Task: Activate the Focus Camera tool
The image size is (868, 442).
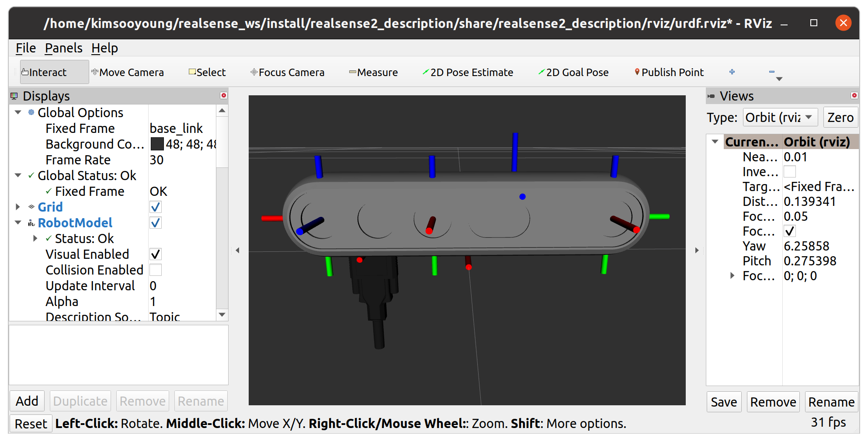Action: pyautogui.click(x=287, y=72)
